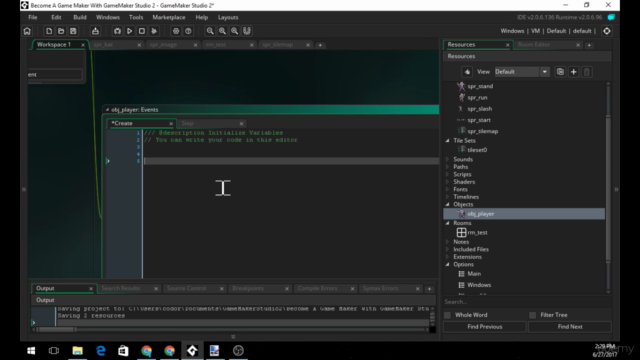Open the Build menu

[x=80, y=17]
